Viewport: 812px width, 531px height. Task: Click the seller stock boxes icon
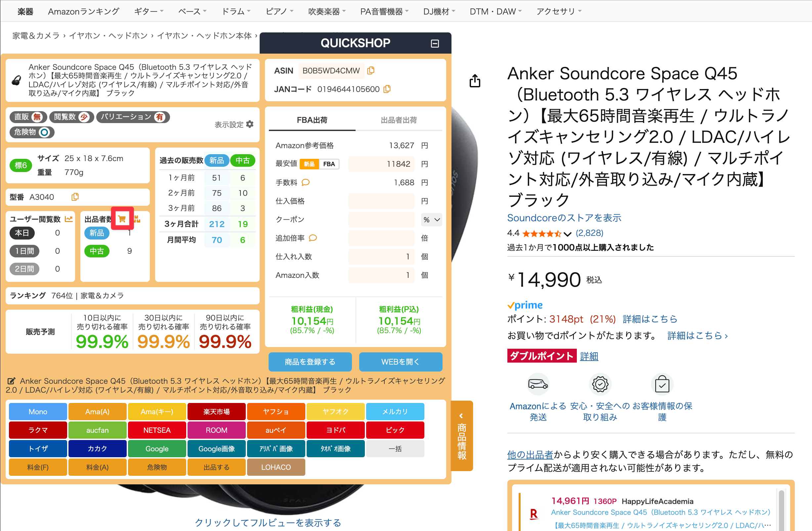[137, 219]
